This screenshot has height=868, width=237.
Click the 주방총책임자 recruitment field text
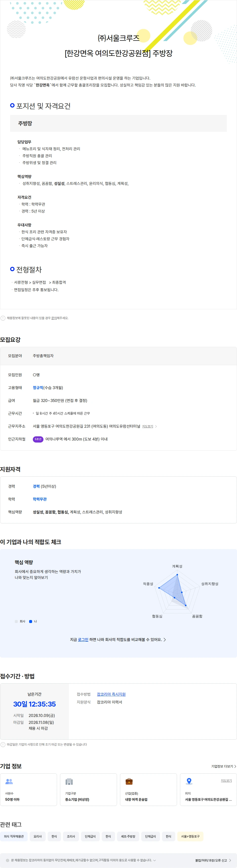pyautogui.click(x=43, y=356)
